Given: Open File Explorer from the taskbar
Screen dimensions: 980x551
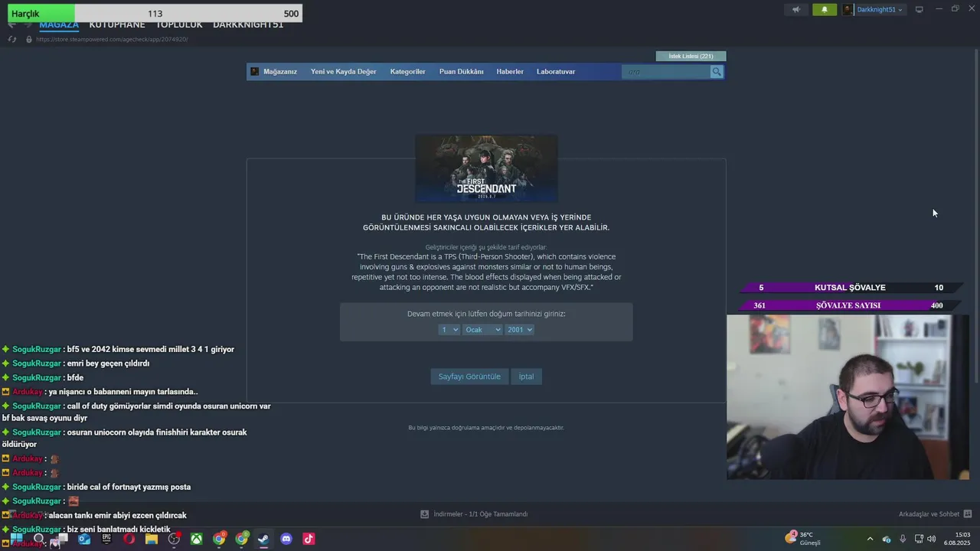Looking at the screenshot, I should pyautogui.click(x=152, y=539).
